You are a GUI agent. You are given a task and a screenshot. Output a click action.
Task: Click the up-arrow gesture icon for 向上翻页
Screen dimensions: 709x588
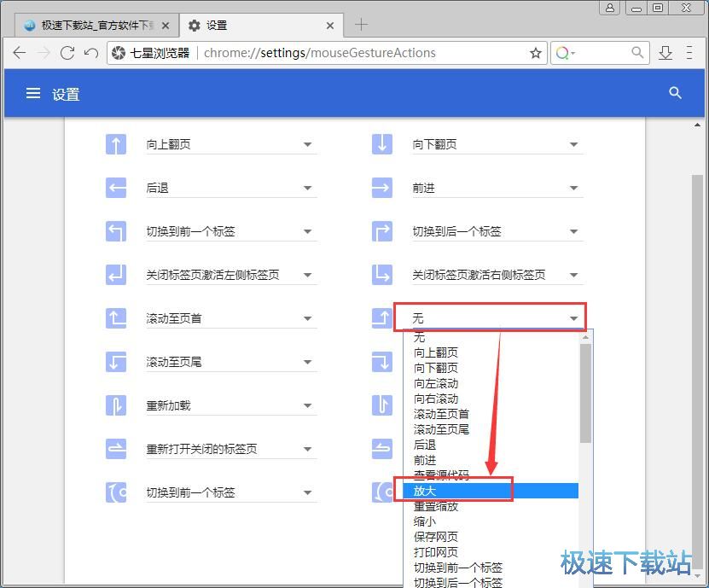116,144
